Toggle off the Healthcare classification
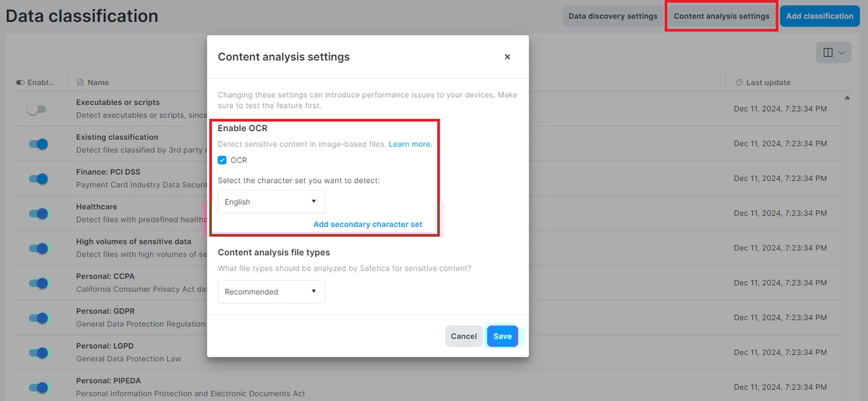This screenshot has height=401, width=868. (x=38, y=214)
